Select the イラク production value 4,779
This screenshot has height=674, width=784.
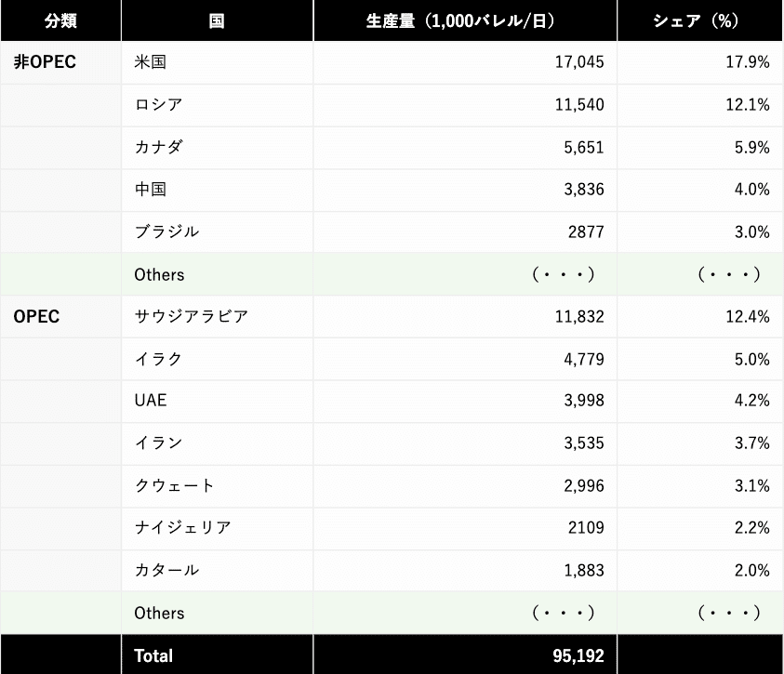(584, 359)
